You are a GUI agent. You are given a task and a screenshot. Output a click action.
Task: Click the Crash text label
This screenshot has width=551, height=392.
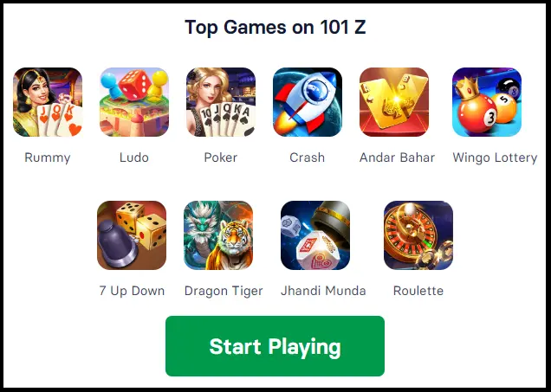308,157
